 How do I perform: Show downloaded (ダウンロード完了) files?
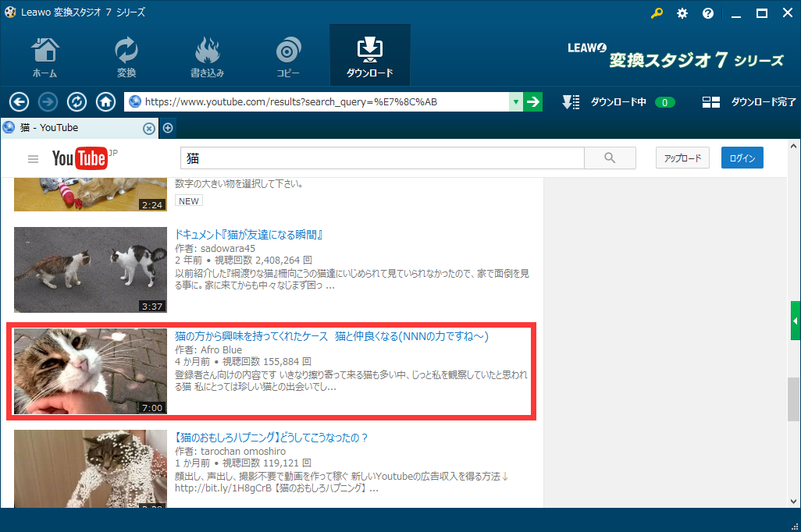coord(748,102)
